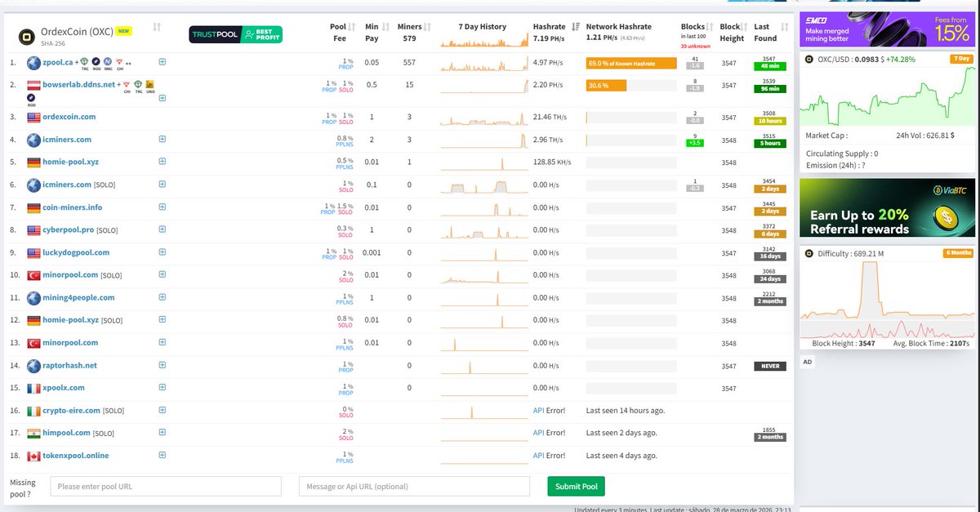
Task: Click the 6 Months badge on difficulty chart
Action: click(x=960, y=253)
